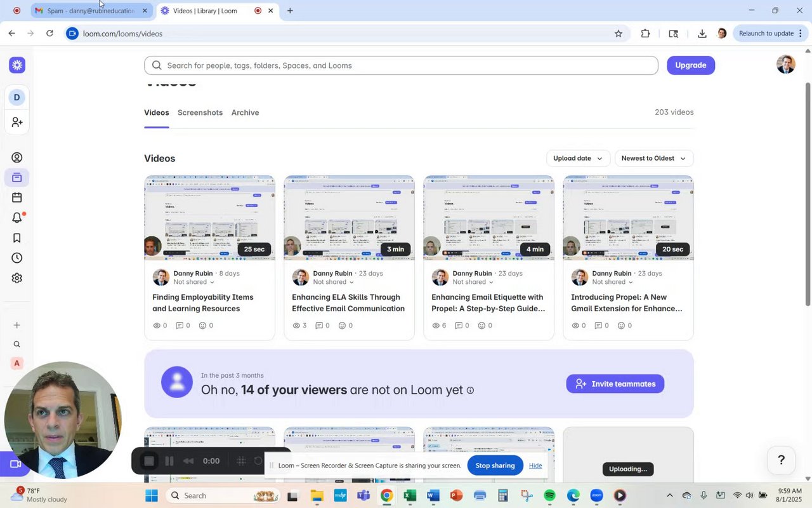Viewport: 812px width, 508px height.
Task: Click the Windows taskbar Search box
Action: [223, 495]
